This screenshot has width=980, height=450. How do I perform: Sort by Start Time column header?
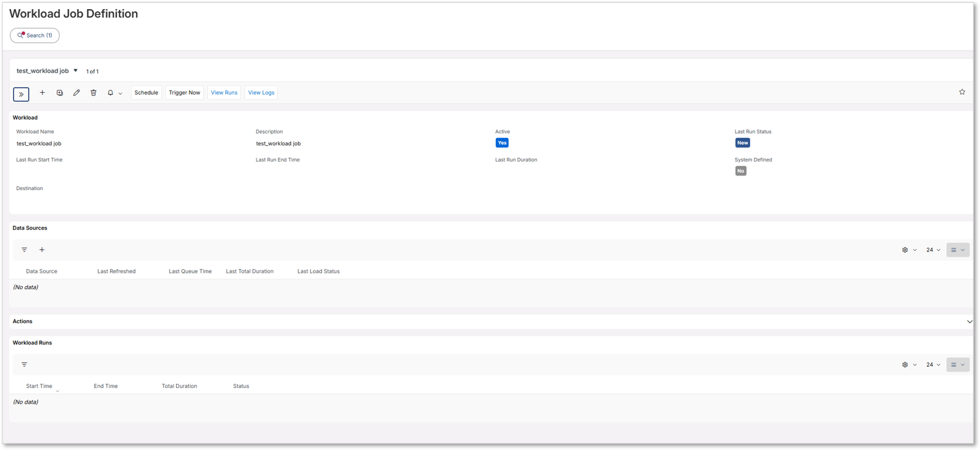(x=39, y=386)
